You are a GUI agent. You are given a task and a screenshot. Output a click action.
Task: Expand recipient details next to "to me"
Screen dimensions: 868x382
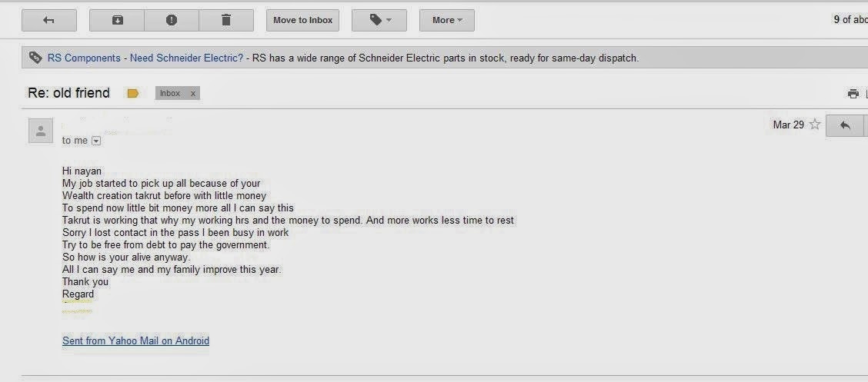[96, 141]
